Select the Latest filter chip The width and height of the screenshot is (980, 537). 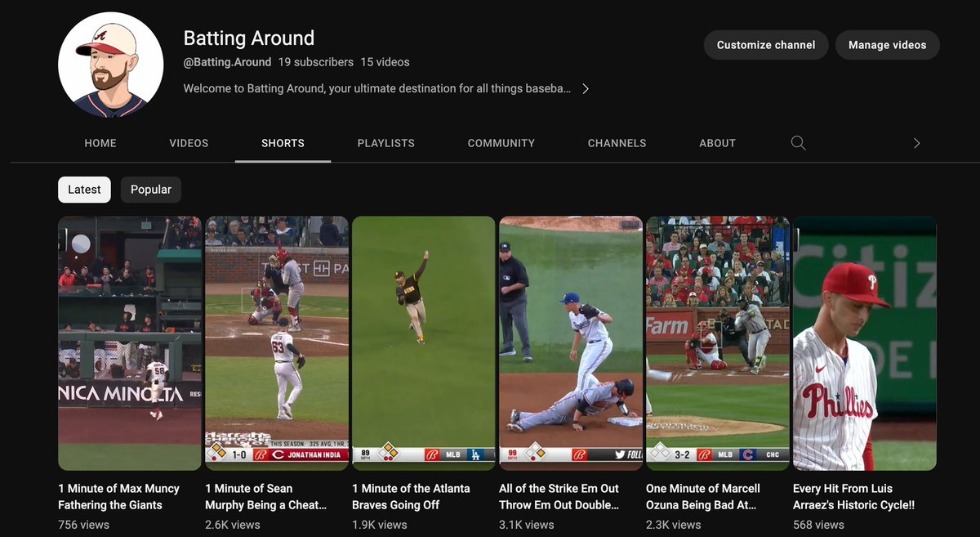84,189
